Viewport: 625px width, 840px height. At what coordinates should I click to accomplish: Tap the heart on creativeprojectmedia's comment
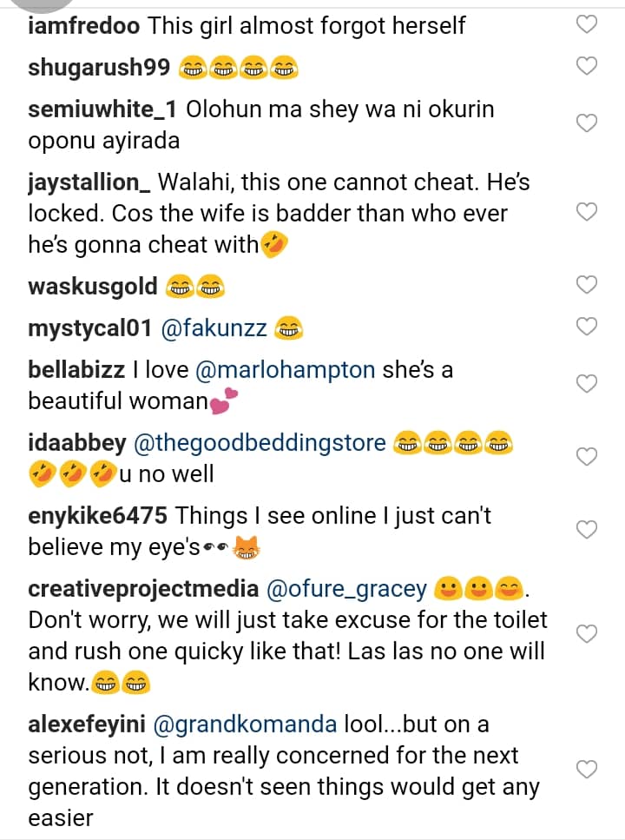pyautogui.click(x=588, y=634)
